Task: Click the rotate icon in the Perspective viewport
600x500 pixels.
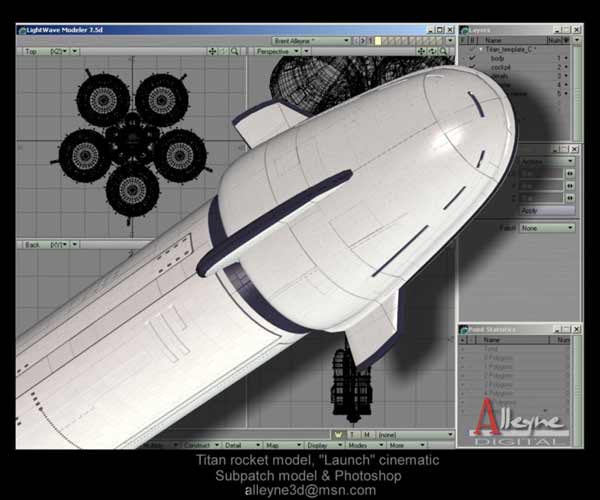Action: [432, 51]
